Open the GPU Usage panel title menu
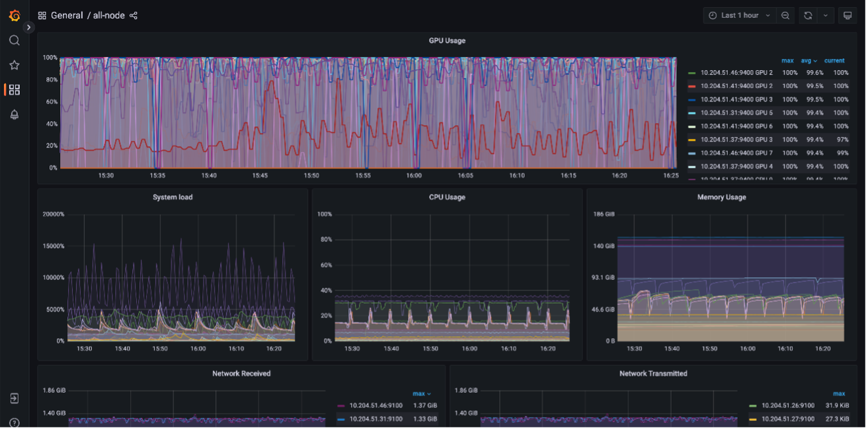The image size is (868, 430). (x=447, y=40)
